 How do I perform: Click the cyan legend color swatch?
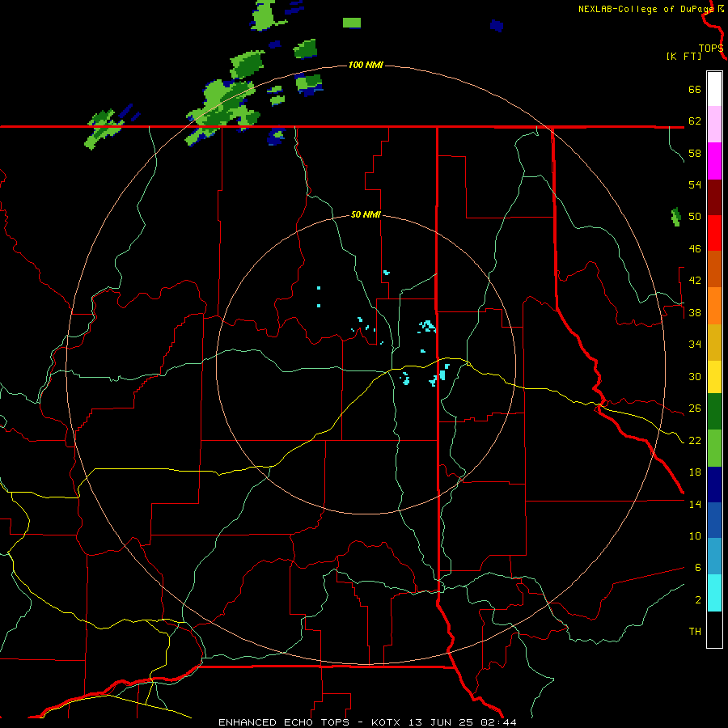pos(714,593)
